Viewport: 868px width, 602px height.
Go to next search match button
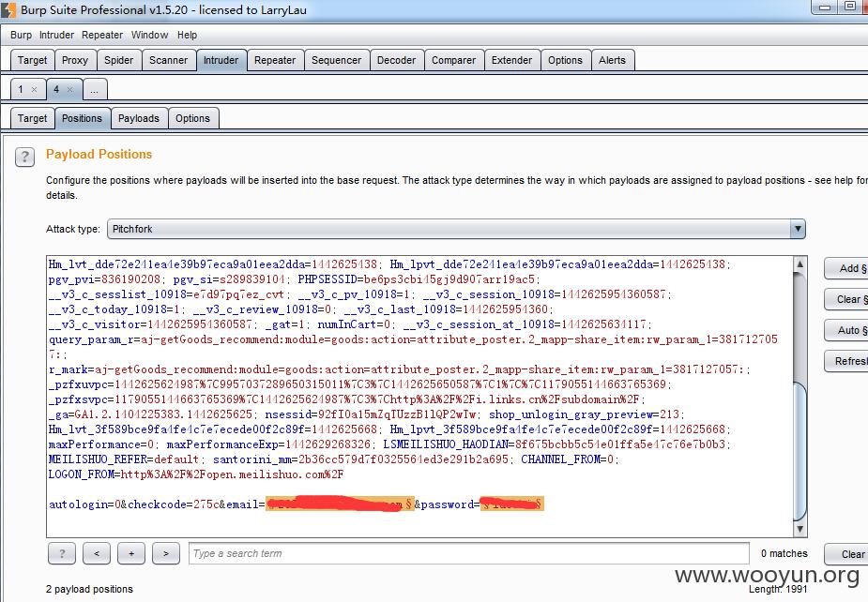click(165, 553)
